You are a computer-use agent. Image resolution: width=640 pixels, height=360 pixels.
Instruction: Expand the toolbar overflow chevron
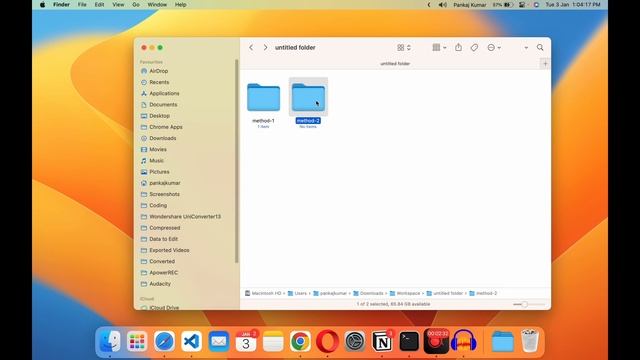[x=526, y=48]
